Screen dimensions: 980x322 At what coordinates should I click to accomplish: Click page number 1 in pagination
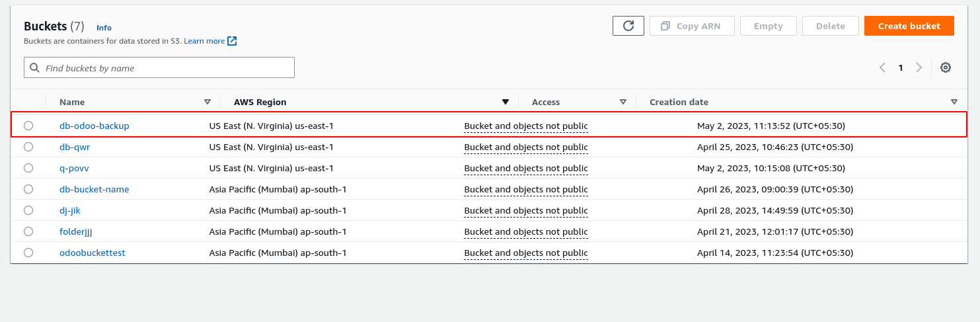click(x=900, y=67)
